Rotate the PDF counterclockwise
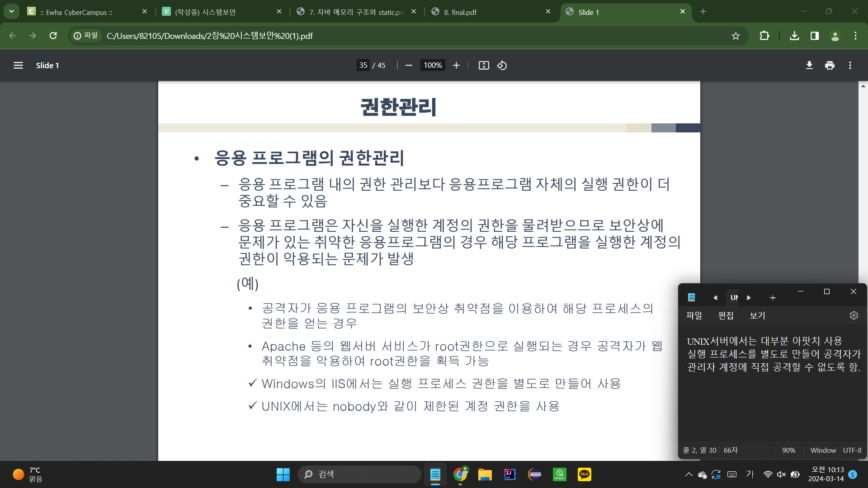 pos(502,66)
